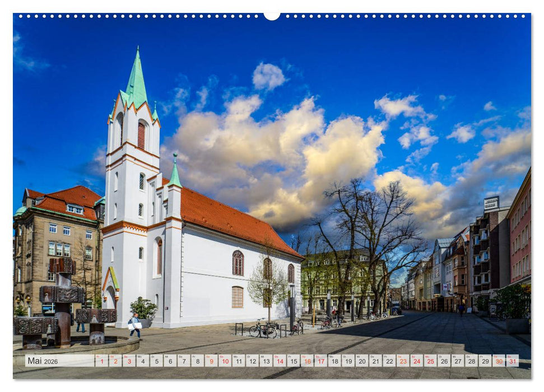Select date 6 on the calendar strip
This screenshot has width=544, height=392.
coord(169,361)
